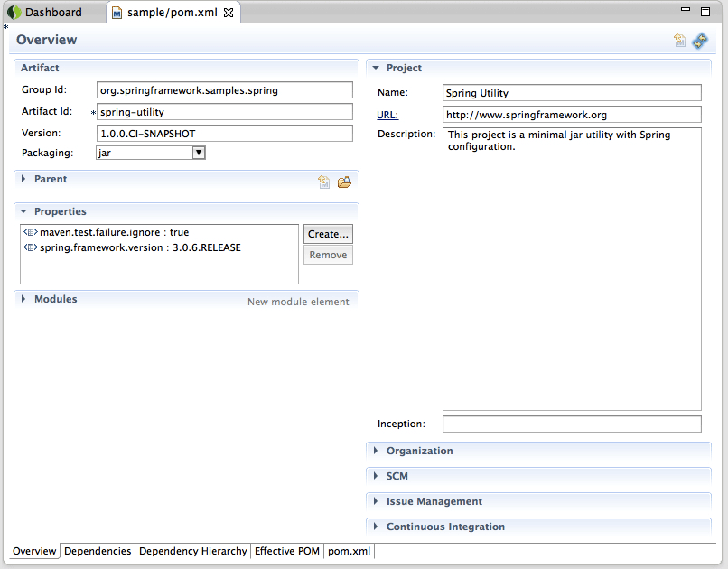The width and height of the screenshot is (728, 569).
Task: Expand the SCM section
Action: (376, 476)
